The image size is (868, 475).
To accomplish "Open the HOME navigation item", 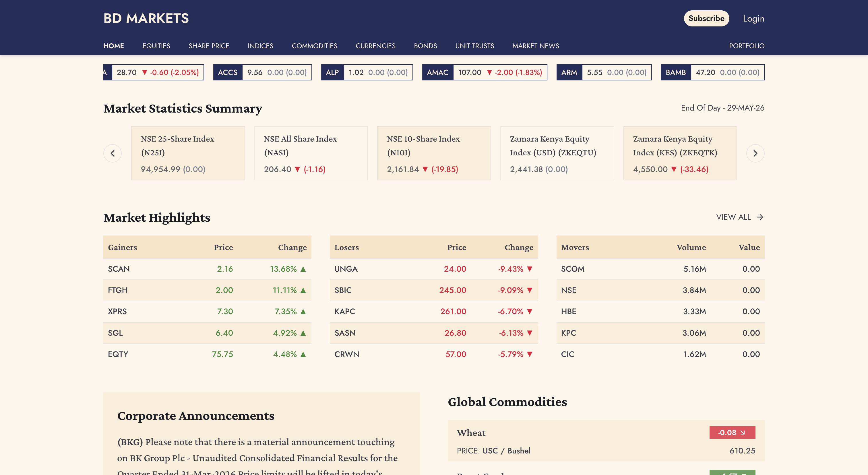I will pyautogui.click(x=114, y=46).
